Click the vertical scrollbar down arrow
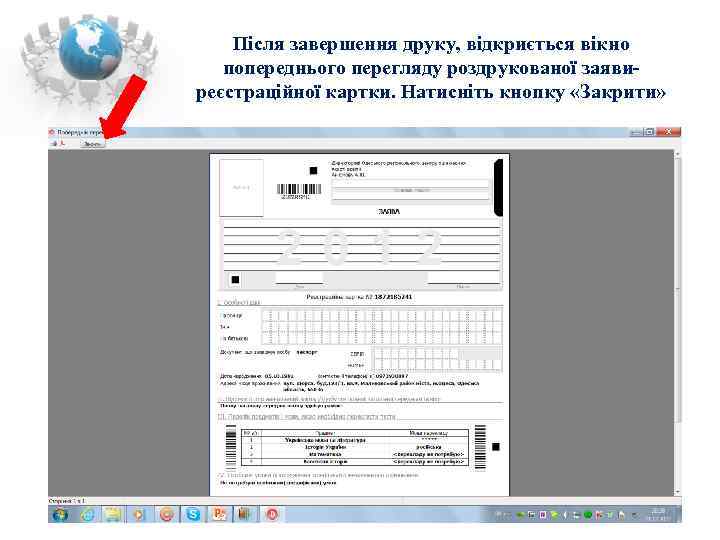This screenshot has height=540, width=720. click(678, 492)
